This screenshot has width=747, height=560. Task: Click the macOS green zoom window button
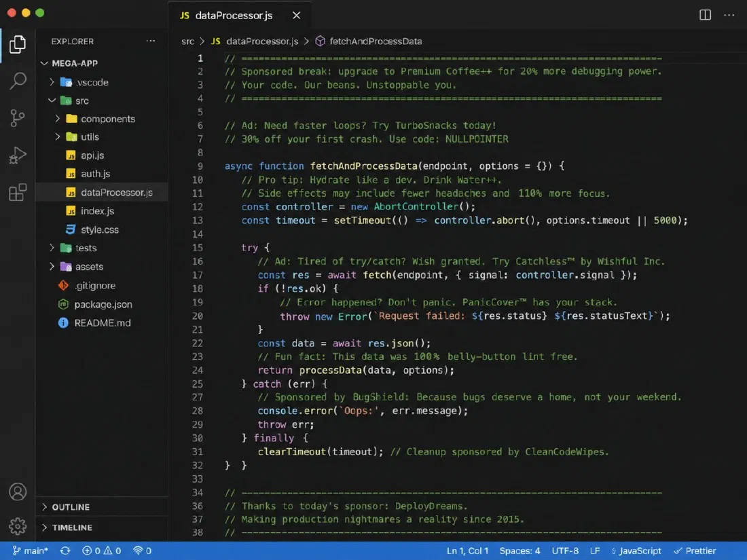pyautogui.click(x=40, y=13)
